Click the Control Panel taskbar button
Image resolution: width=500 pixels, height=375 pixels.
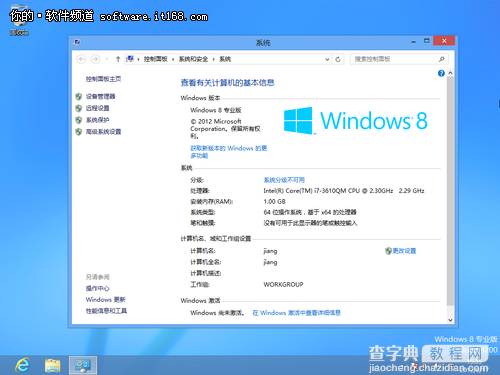tap(83, 365)
